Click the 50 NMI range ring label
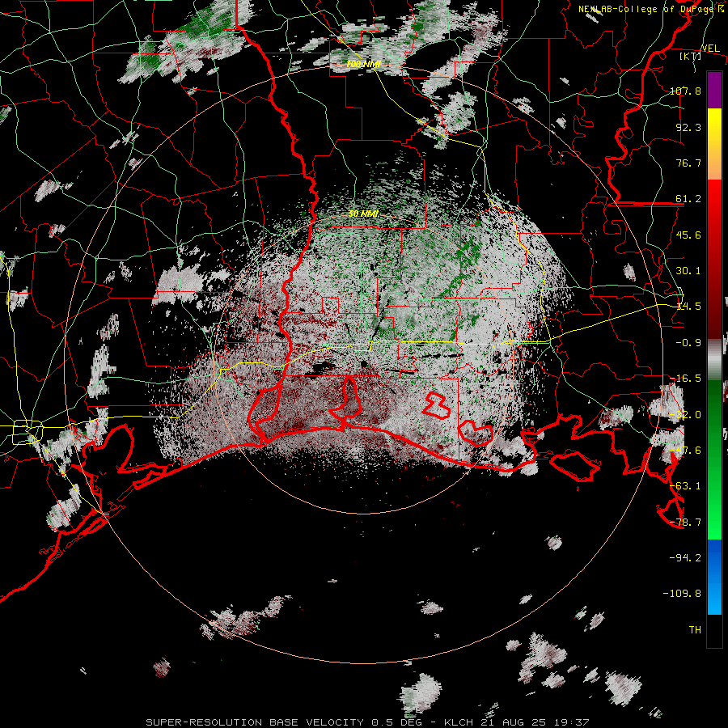 pos(363,214)
